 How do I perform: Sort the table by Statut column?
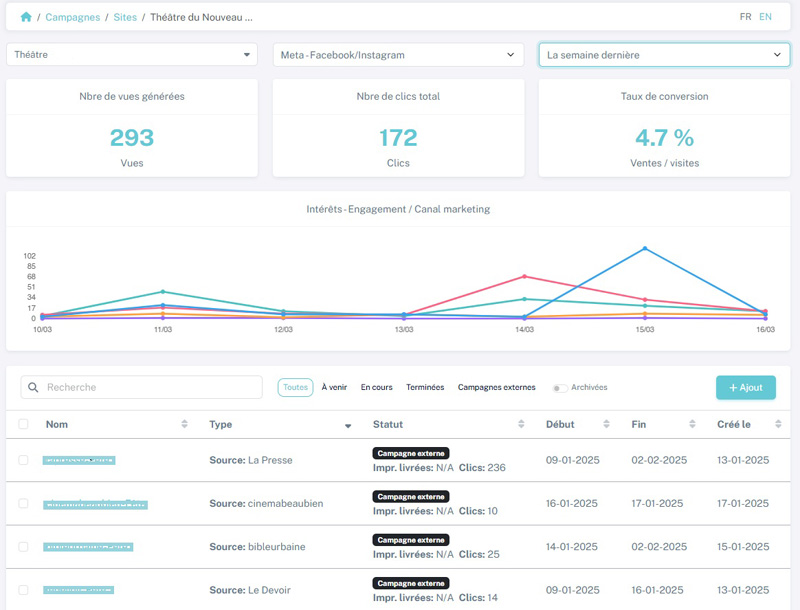tap(521, 425)
